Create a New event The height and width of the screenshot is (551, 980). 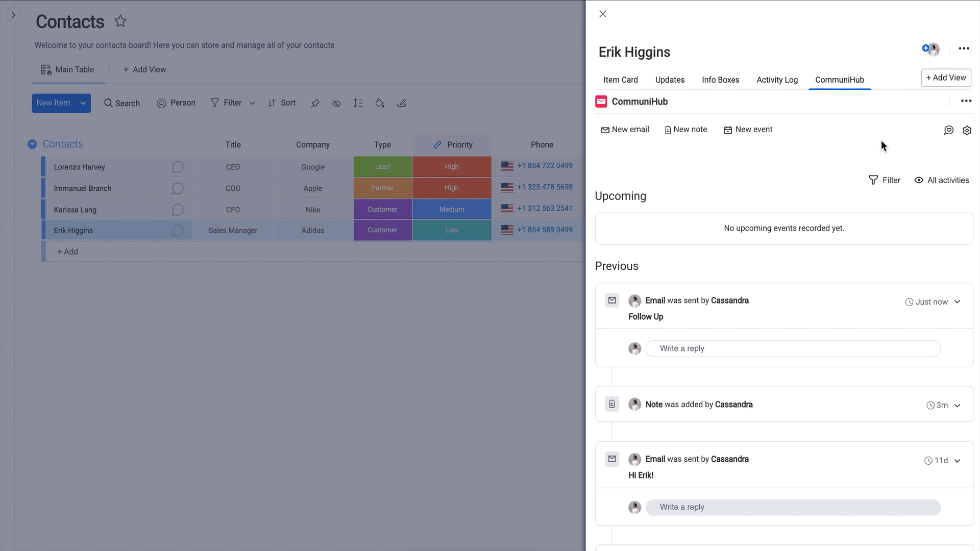748,130
